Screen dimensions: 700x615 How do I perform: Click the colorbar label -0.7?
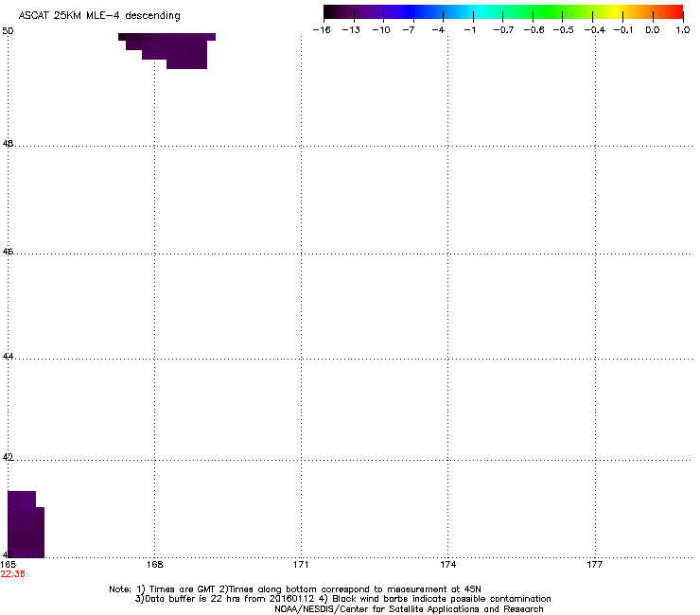pyautogui.click(x=503, y=30)
